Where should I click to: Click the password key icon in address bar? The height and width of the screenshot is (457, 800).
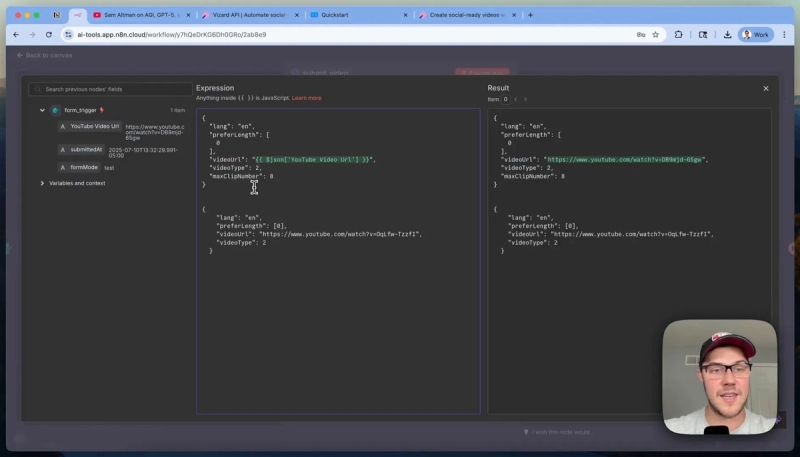click(x=641, y=35)
